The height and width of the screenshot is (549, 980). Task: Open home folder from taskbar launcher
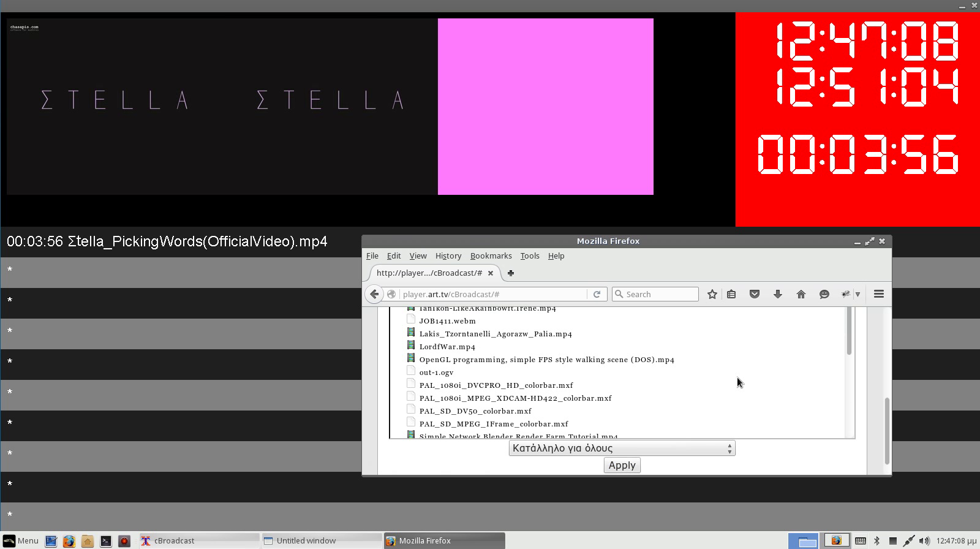[x=87, y=541]
